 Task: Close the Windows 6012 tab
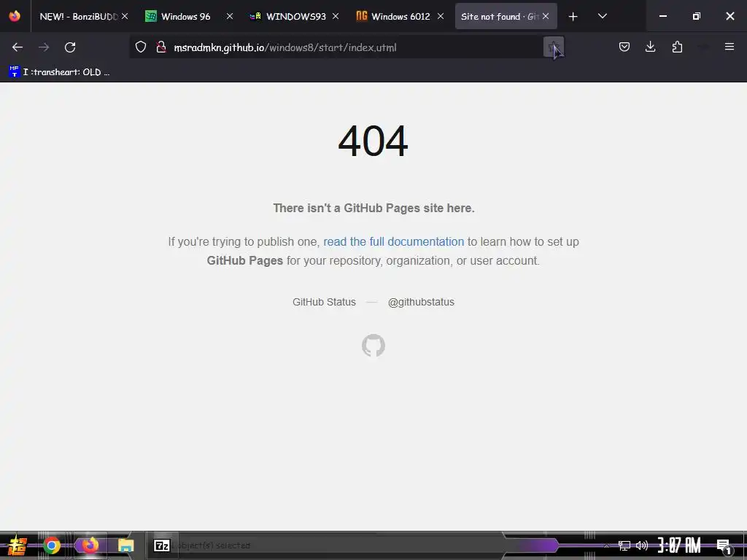coord(441,16)
